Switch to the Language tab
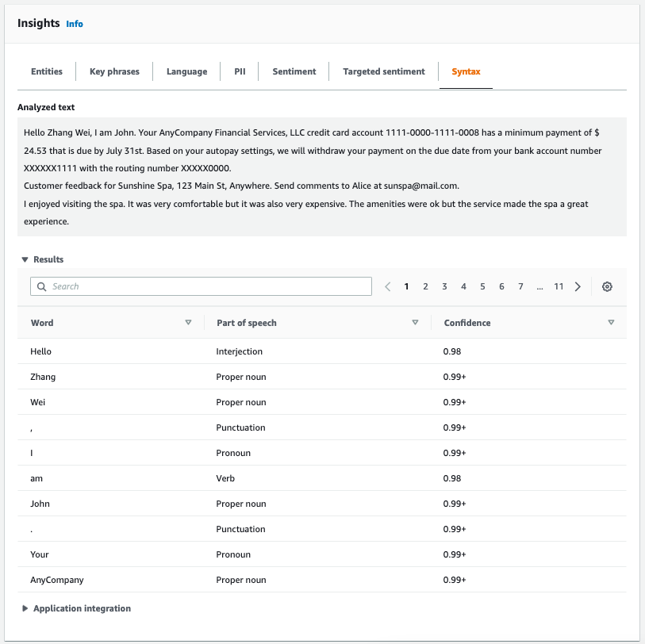 [x=186, y=71]
